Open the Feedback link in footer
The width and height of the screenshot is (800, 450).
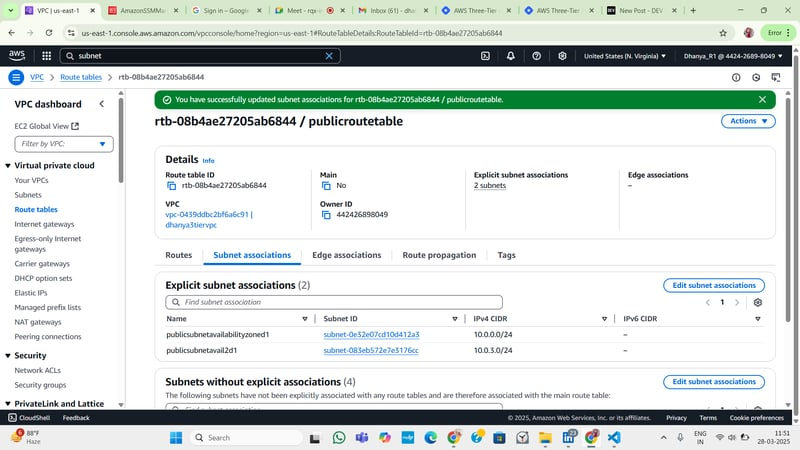click(76, 418)
